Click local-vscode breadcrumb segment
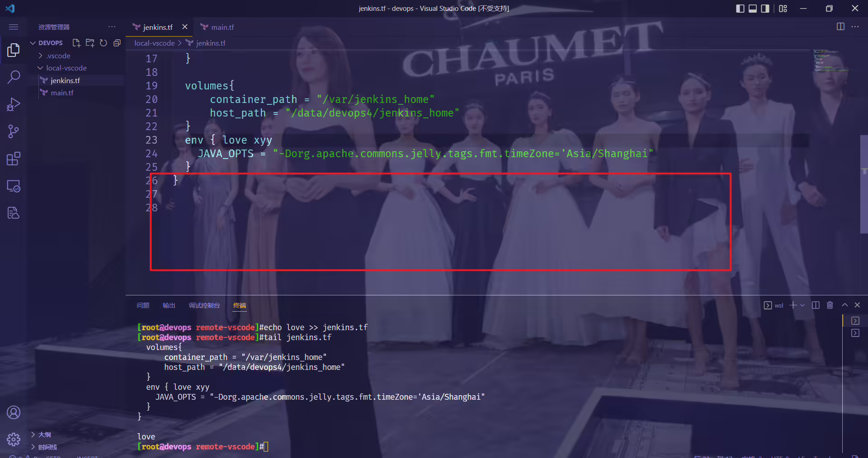Image resolution: width=868 pixels, height=458 pixels. pyautogui.click(x=154, y=43)
